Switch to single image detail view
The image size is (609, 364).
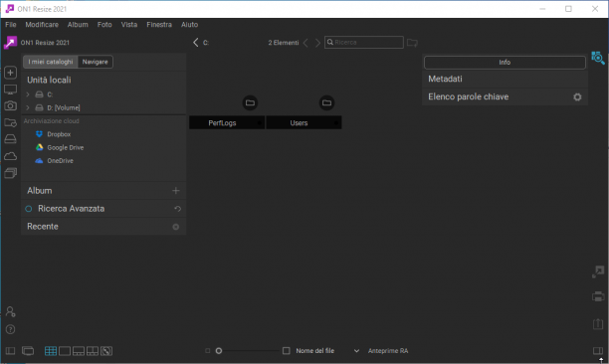click(x=65, y=351)
